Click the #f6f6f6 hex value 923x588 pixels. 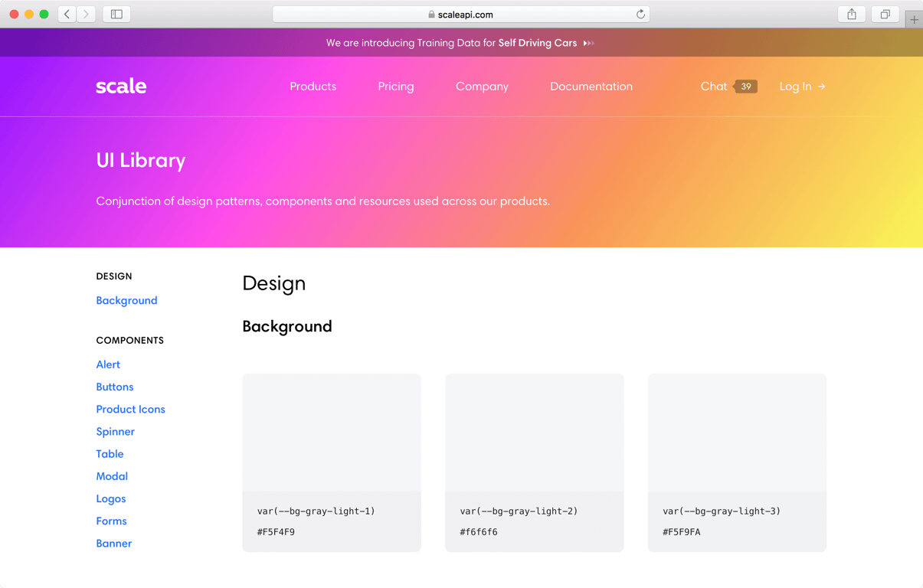(479, 531)
